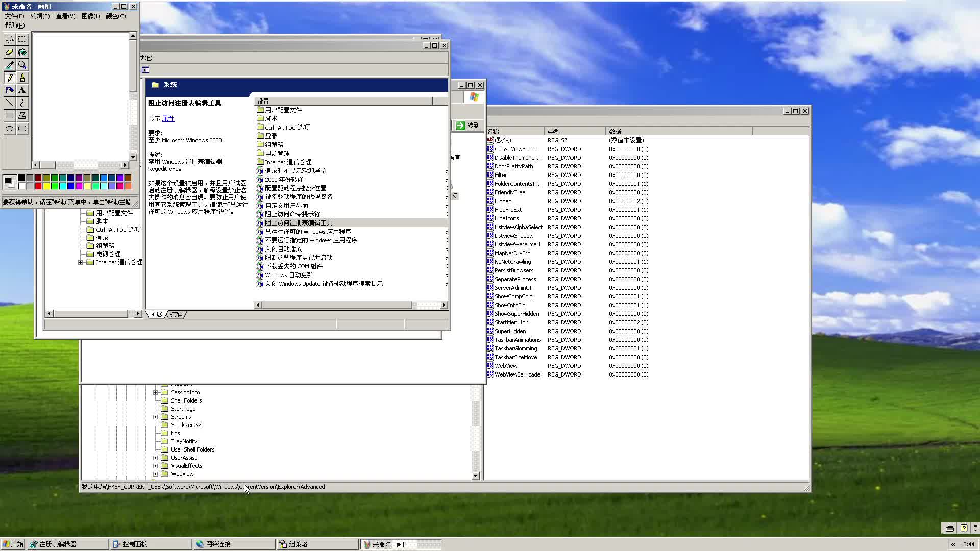Click the ClassicViewState DWORD value icon
Screen dimensions: 980x551
click(x=490, y=149)
